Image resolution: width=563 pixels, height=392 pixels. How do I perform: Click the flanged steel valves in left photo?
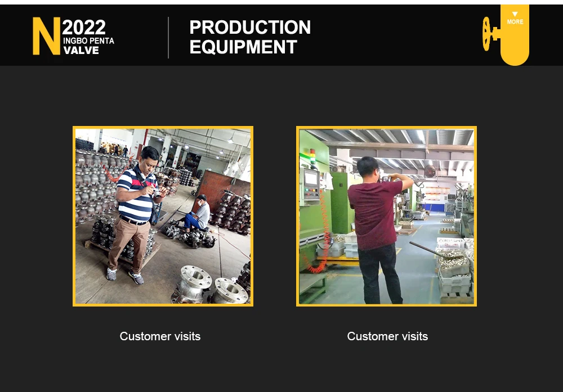pos(211,286)
